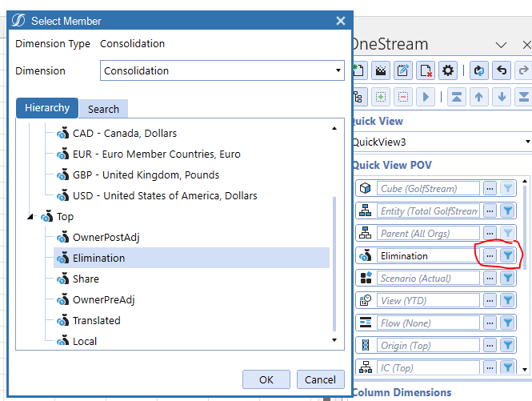
Task: Open the QuickView3 dropdown list
Action: point(442,142)
